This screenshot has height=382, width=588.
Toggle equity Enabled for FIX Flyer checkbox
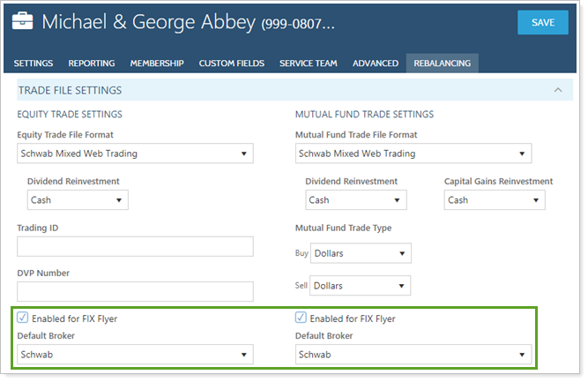[x=22, y=318]
